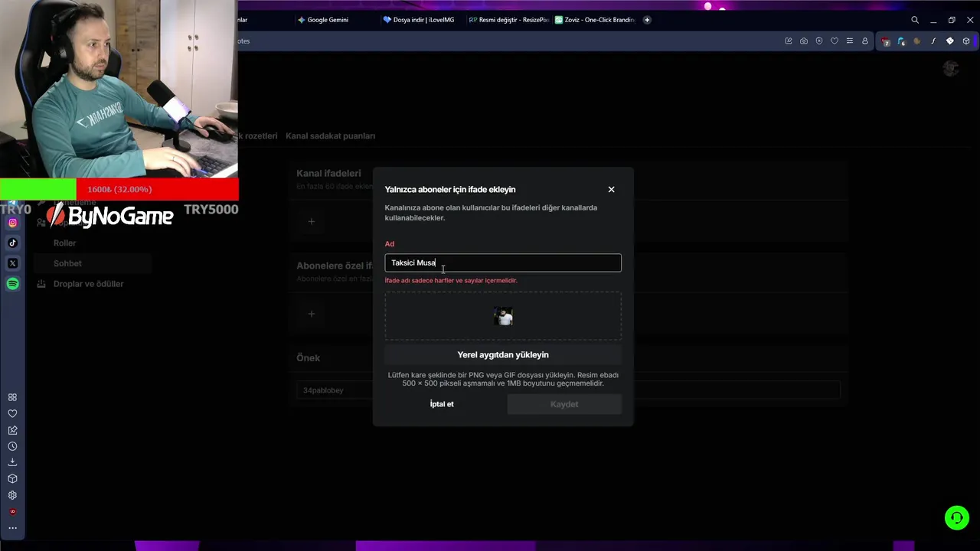
Task: Click the Kaydet save button
Action: coord(564,404)
